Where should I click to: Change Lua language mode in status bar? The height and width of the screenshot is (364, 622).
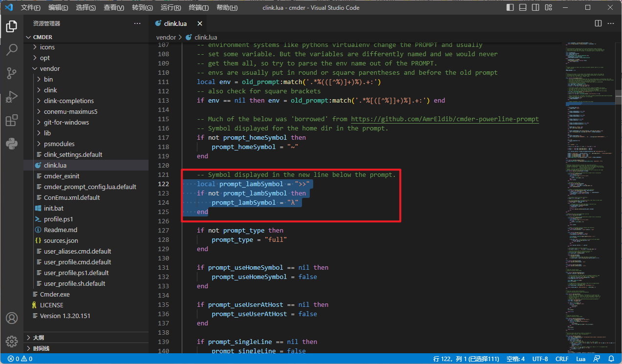pyautogui.click(x=580, y=359)
